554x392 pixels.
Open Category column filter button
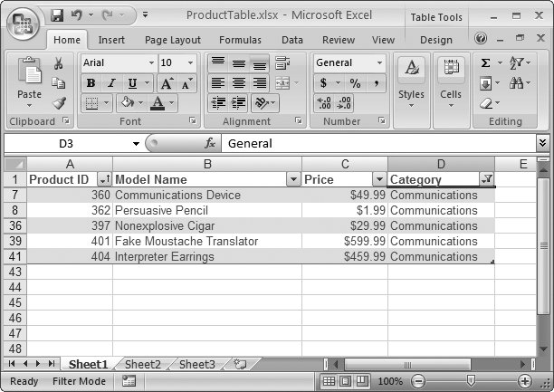point(486,179)
